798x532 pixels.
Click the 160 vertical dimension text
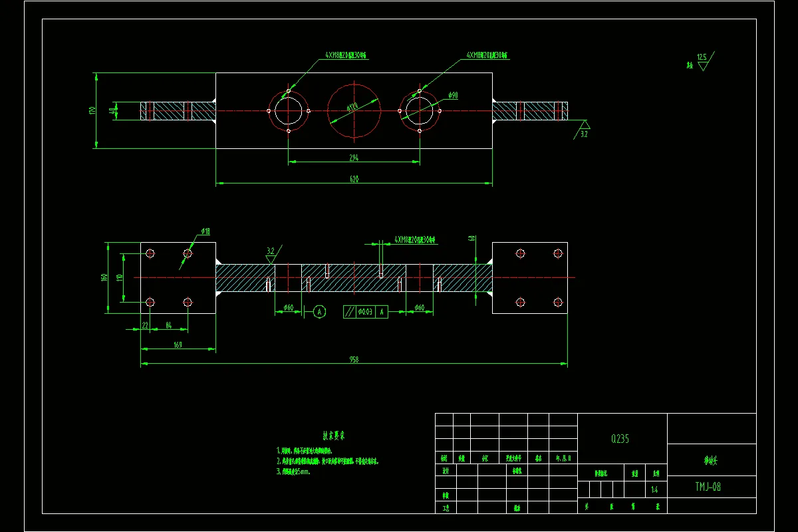click(104, 277)
